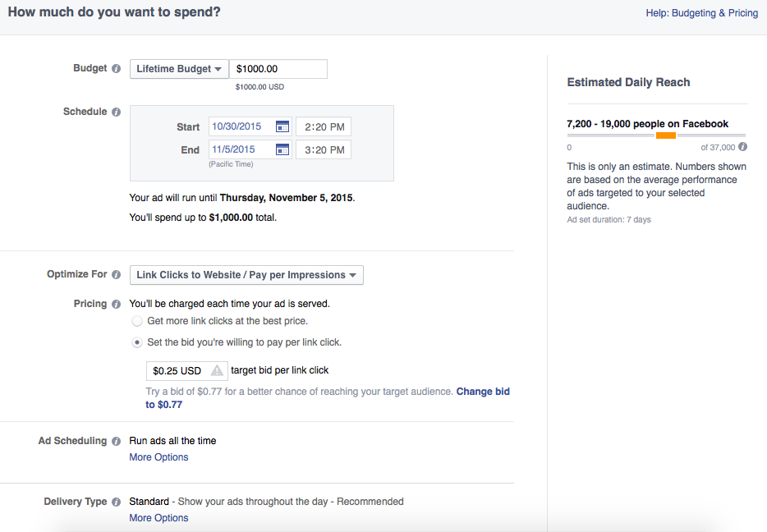This screenshot has height=532, width=767.
Task: Open the End date calendar picker icon
Action: (x=282, y=149)
